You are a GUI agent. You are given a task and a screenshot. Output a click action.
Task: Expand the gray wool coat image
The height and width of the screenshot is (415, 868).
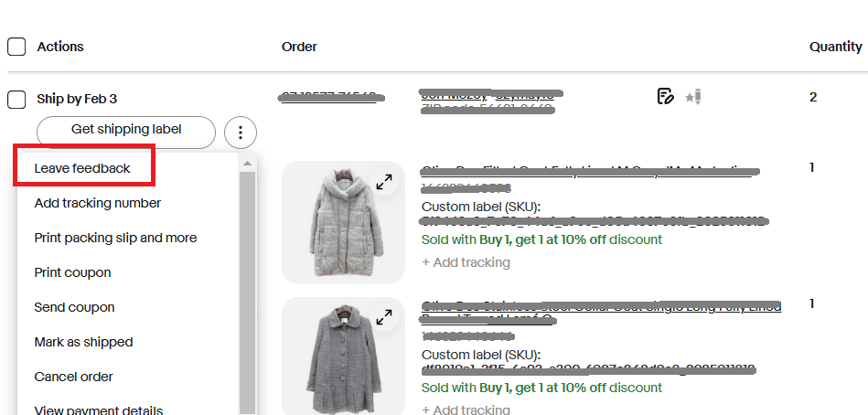pos(384,316)
